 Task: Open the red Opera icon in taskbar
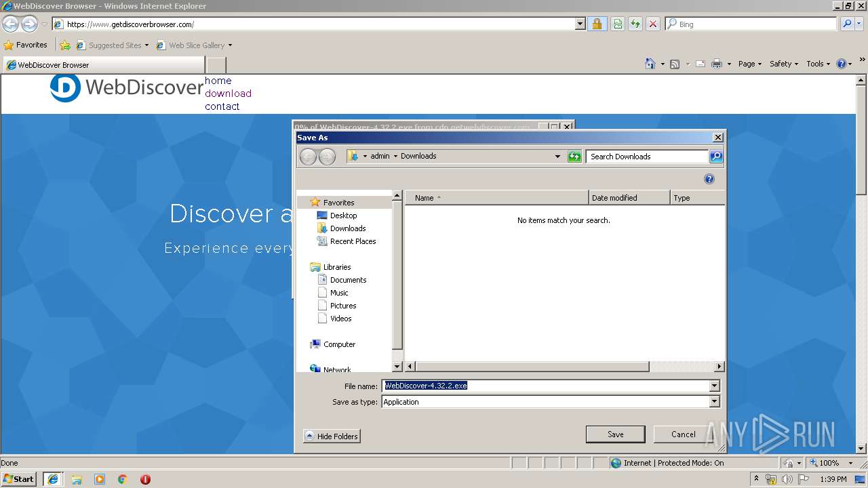[145, 479]
